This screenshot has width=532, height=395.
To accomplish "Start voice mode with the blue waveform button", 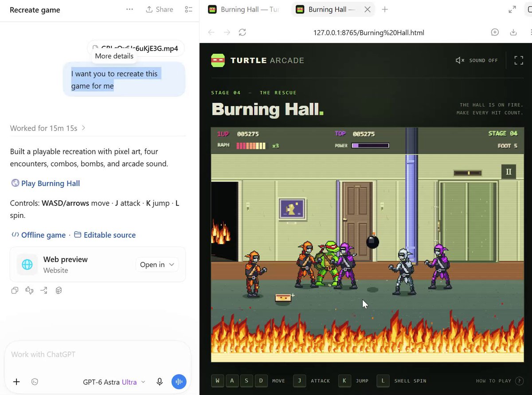I will tap(179, 382).
